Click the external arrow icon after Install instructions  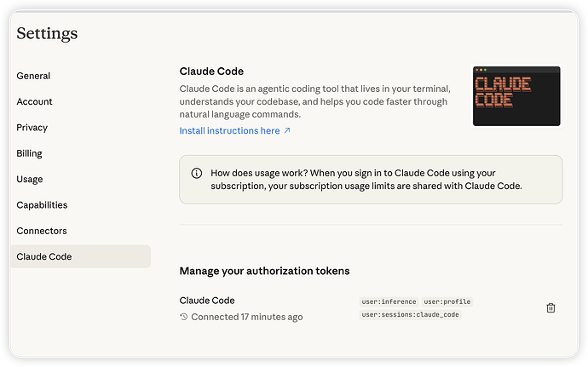pos(287,130)
